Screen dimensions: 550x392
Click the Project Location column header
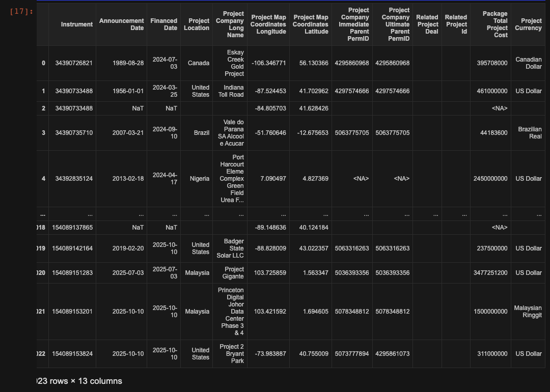[197, 24]
